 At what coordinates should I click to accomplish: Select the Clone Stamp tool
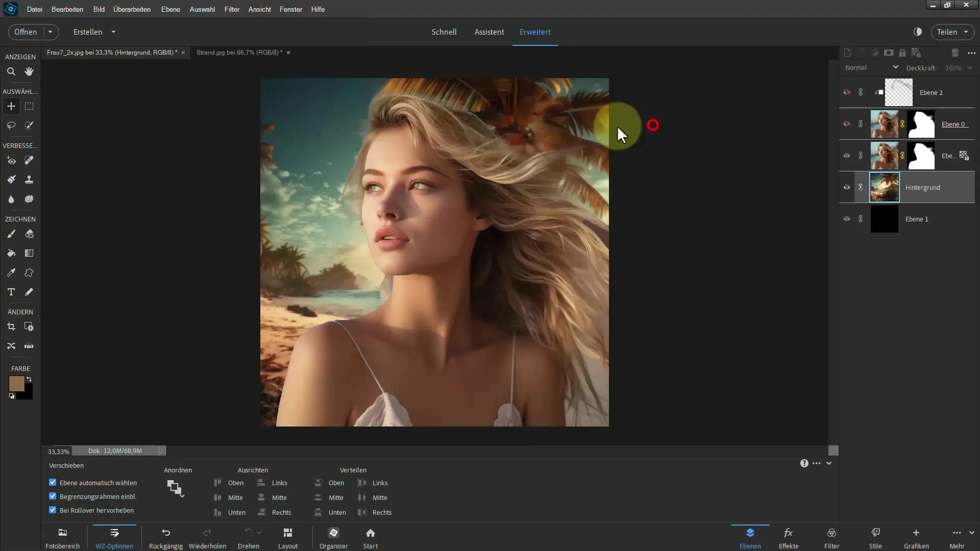tap(29, 180)
